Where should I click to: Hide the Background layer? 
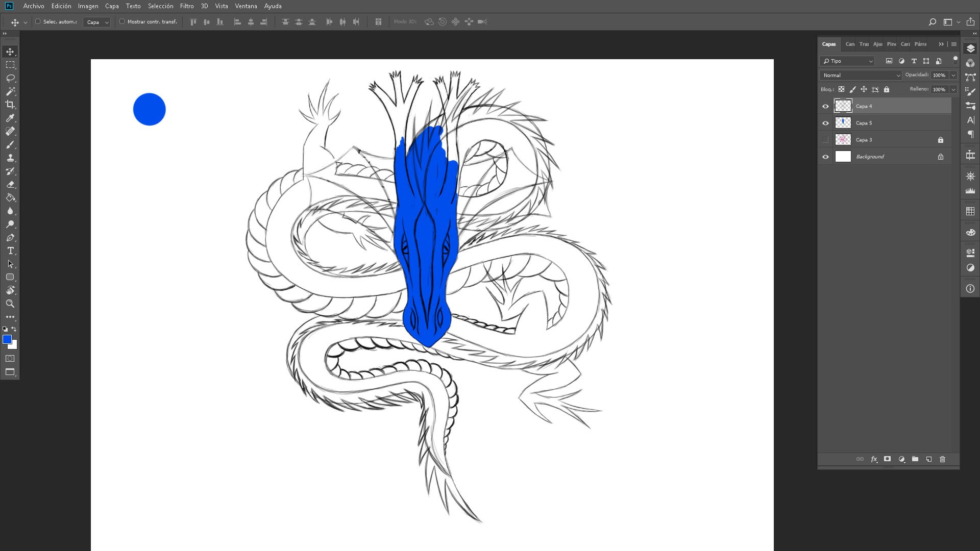pyautogui.click(x=825, y=157)
